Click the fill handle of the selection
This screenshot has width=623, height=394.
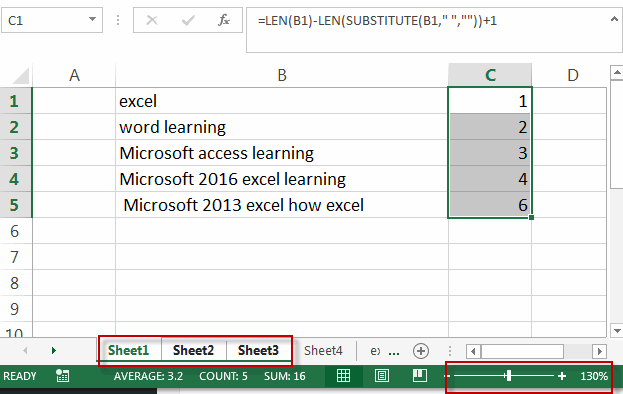click(532, 217)
